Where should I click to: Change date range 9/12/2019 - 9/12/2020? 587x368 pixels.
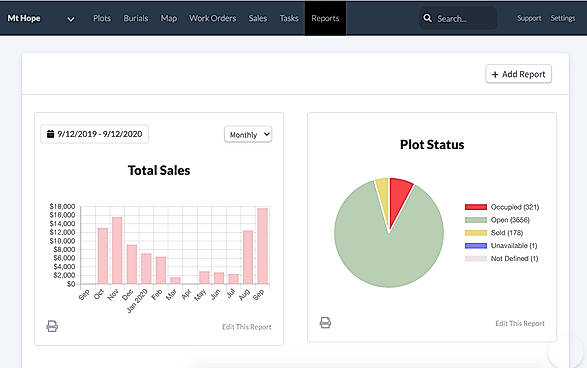tap(94, 134)
